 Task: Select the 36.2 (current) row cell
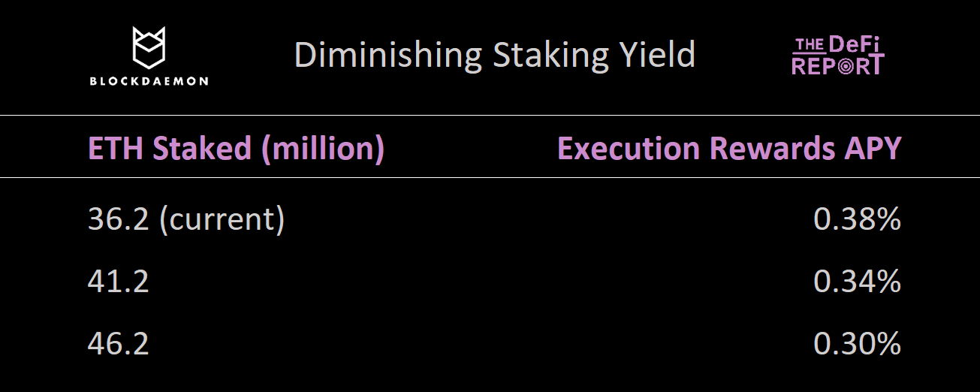coord(185,220)
